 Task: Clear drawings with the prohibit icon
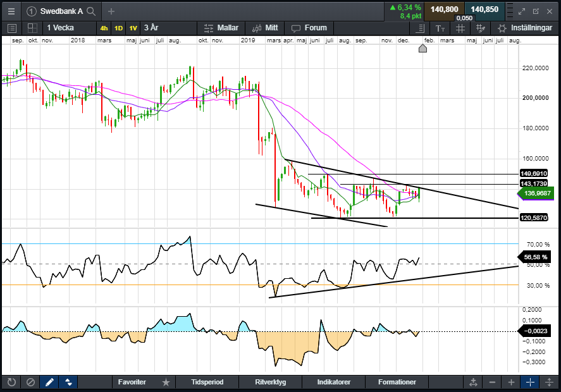pos(30,383)
